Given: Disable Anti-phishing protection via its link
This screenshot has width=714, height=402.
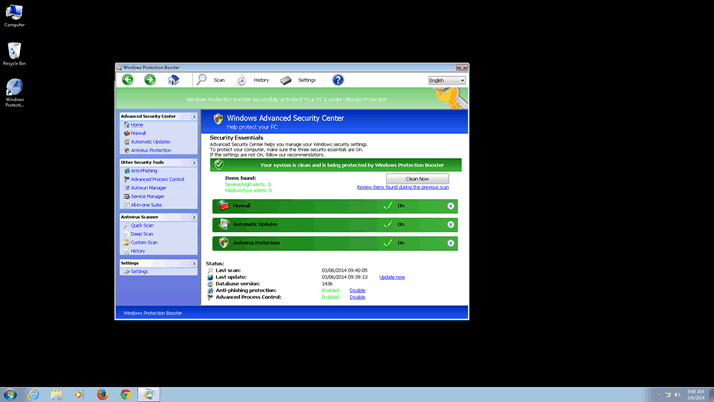Looking at the screenshot, I should [x=357, y=291].
